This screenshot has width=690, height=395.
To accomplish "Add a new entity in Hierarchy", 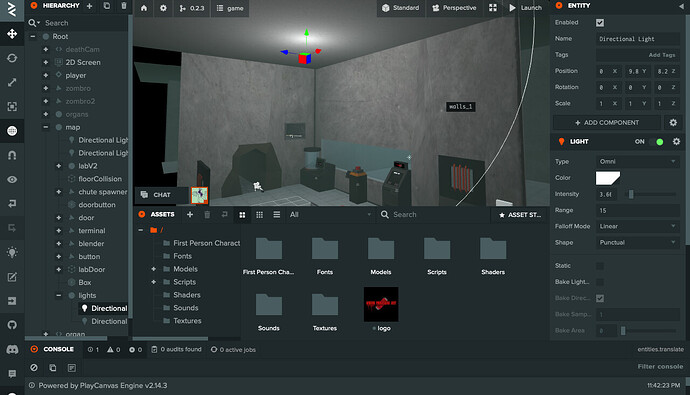I will [x=89, y=6].
